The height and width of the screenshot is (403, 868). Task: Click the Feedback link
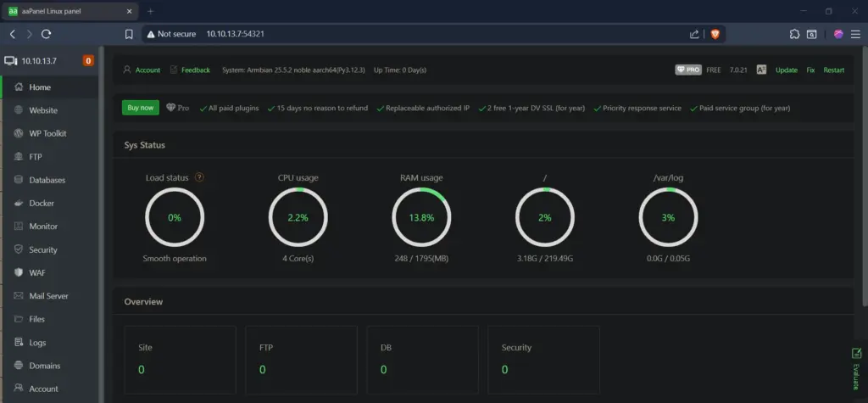[x=196, y=70]
